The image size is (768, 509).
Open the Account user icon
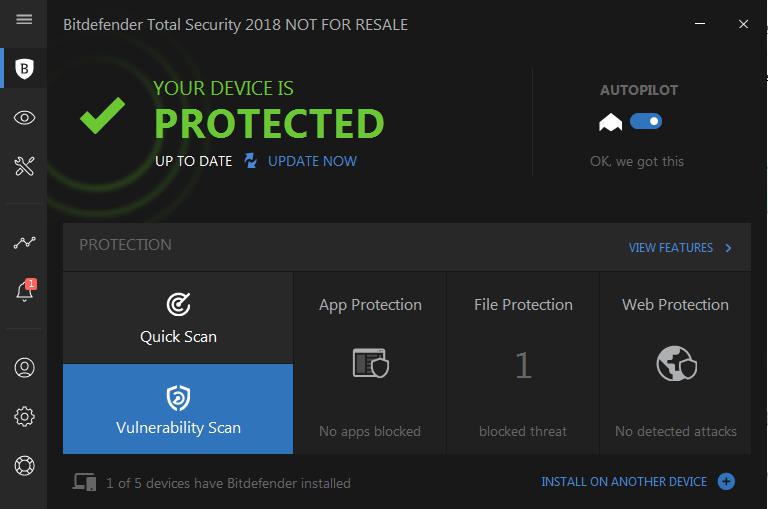tap(25, 368)
